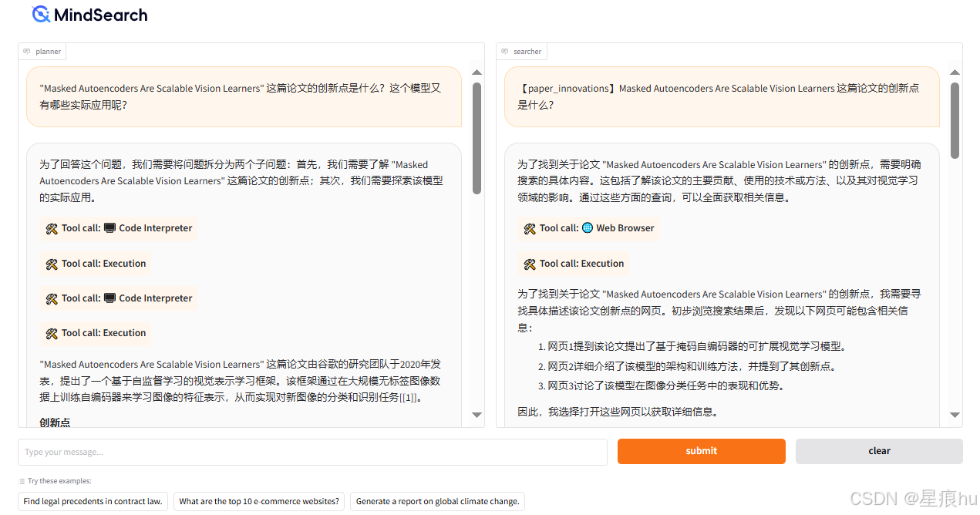Viewport: 980px width, 515px height.
Task: Choose example 'What are the top 10 e-commerce websites?'
Action: pos(259,501)
